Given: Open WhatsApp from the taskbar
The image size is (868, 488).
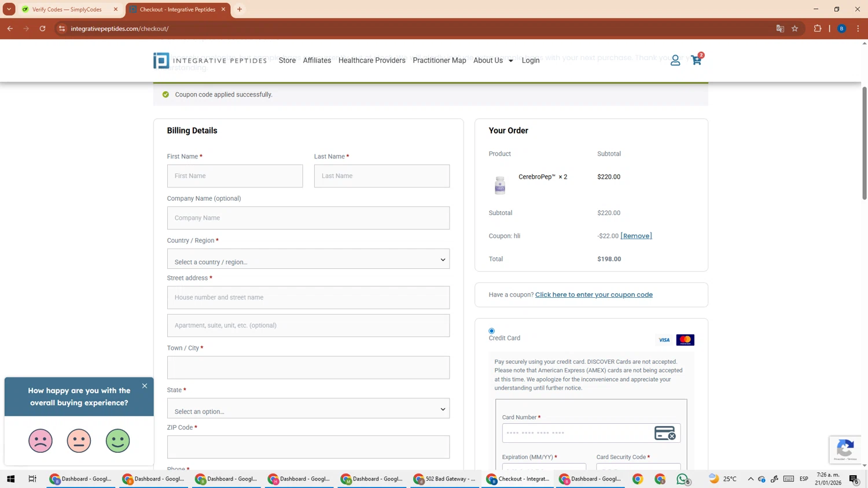Looking at the screenshot, I should click(x=683, y=479).
